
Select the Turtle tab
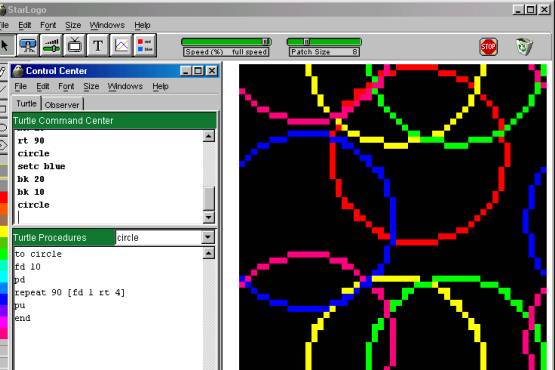click(27, 103)
